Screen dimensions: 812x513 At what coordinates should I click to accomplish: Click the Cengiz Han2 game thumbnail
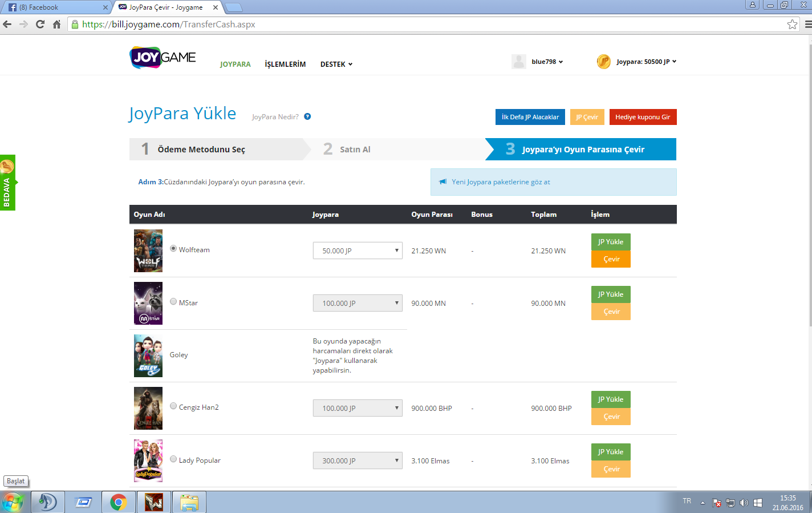point(148,408)
